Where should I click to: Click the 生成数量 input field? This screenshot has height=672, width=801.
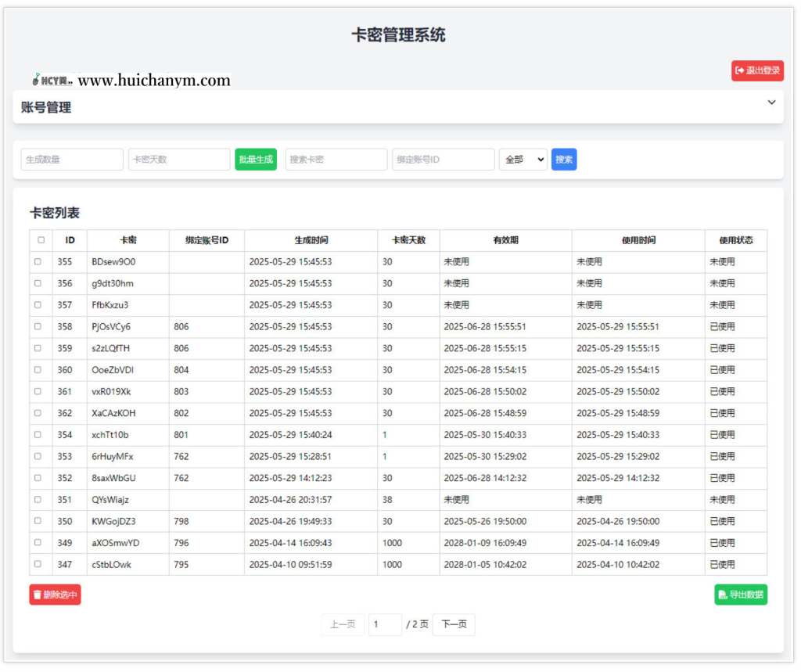[71, 159]
